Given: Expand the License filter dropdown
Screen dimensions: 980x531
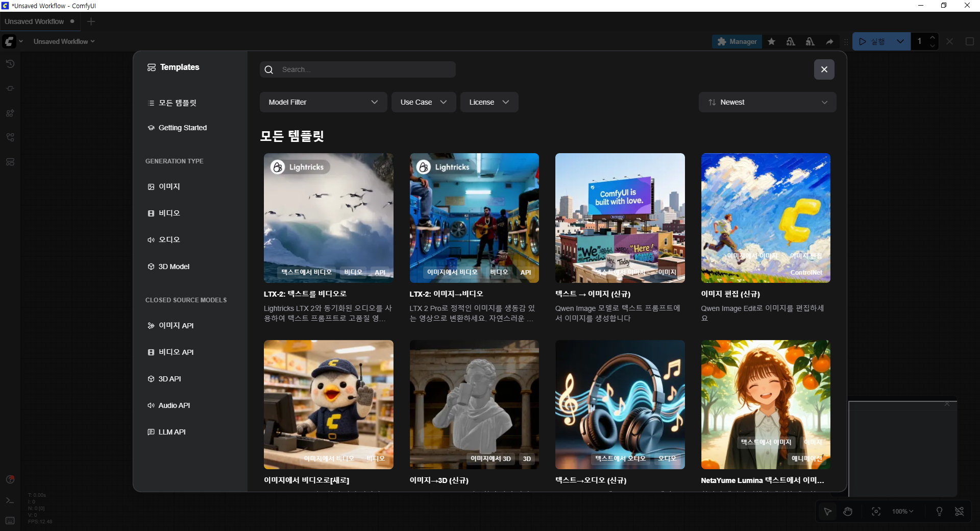Looking at the screenshot, I should [489, 102].
